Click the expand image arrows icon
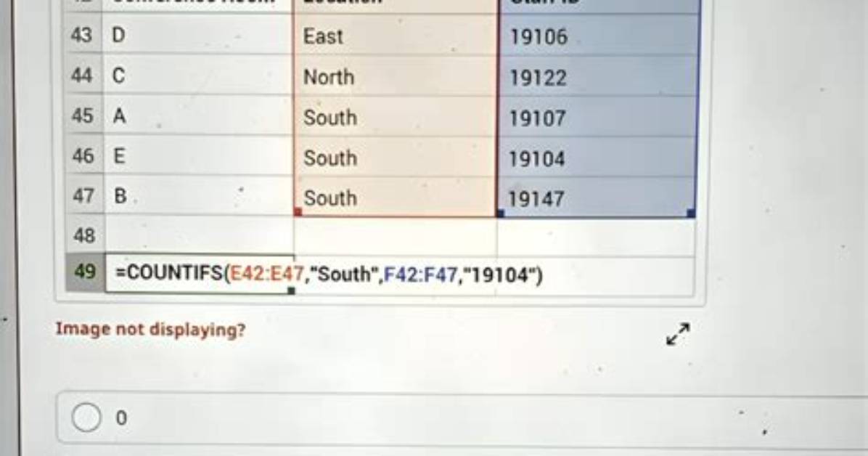The width and height of the screenshot is (868, 456). click(678, 334)
